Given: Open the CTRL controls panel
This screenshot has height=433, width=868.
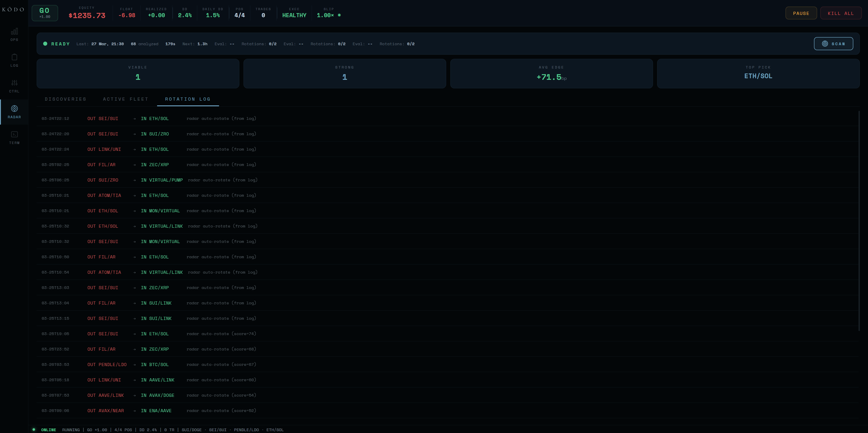Looking at the screenshot, I should coord(14,86).
